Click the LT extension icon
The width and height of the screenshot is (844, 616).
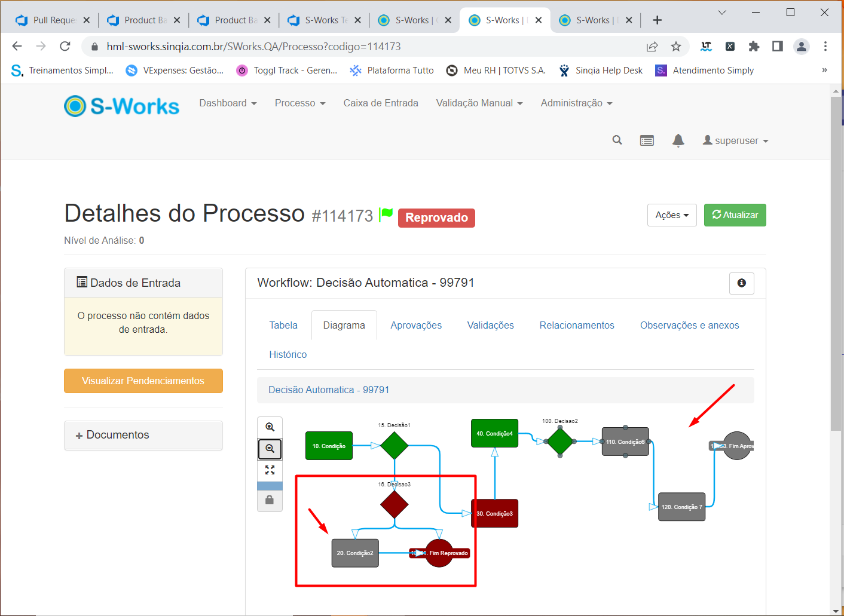706,47
